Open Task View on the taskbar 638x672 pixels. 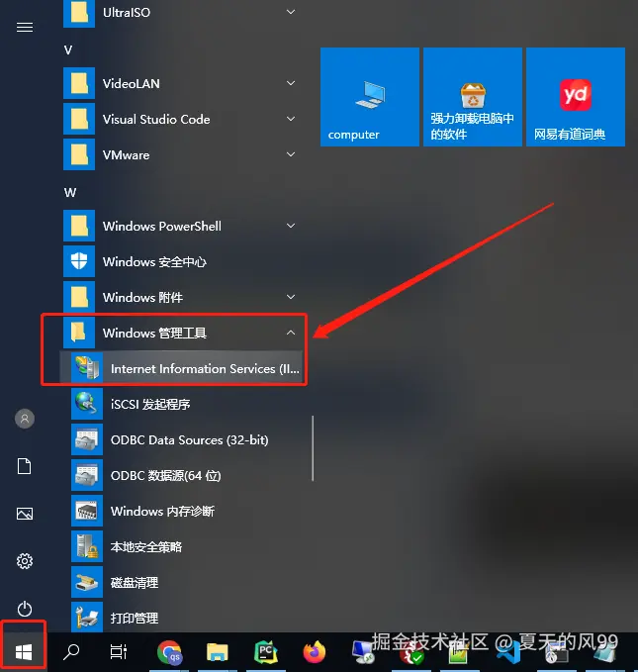tap(119, 652)
